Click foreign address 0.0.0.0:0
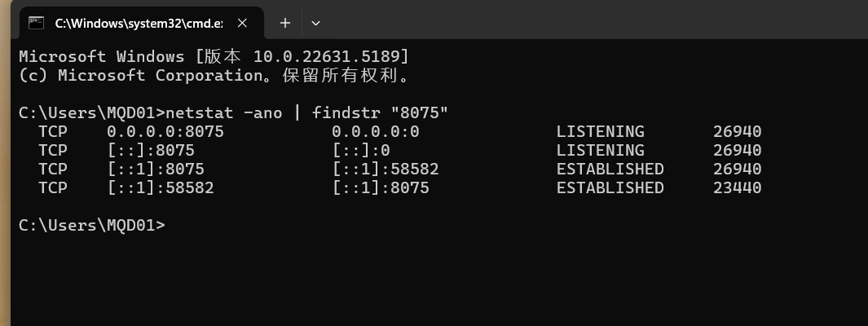This screenshot has width=868, height=326. pyautogui.click(x=376, y=132)
